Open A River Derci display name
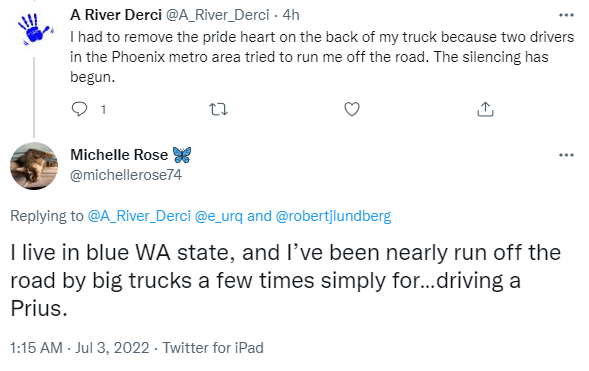 [x=116, y=15]
